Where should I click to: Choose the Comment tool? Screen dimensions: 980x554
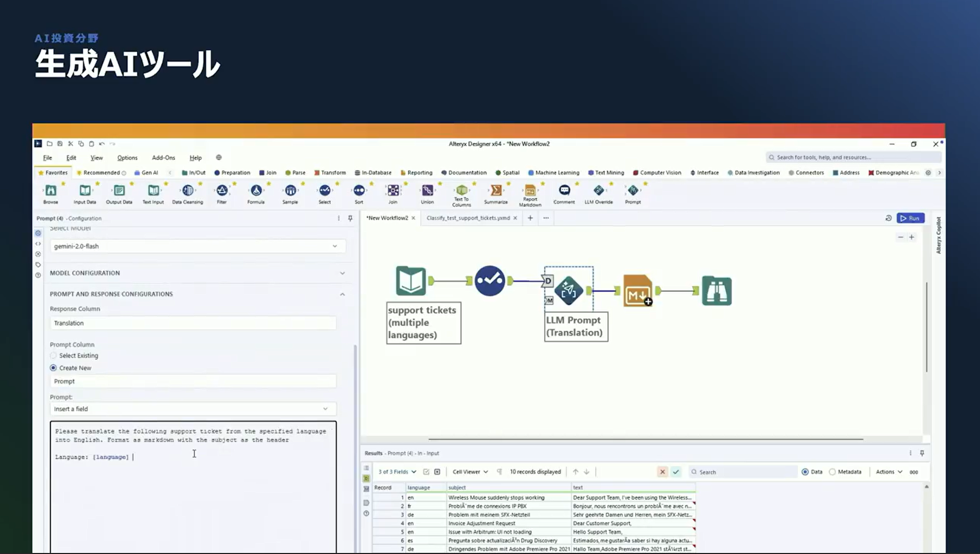(564, 194)
